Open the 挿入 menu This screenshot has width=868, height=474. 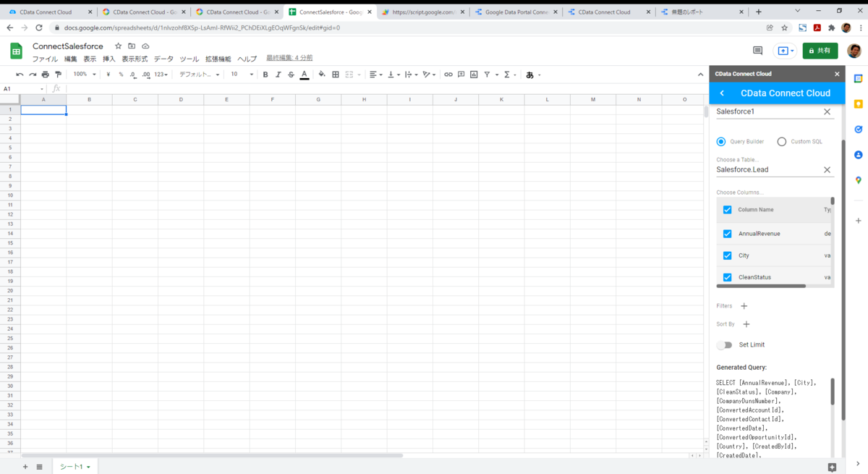pos(109,59)
